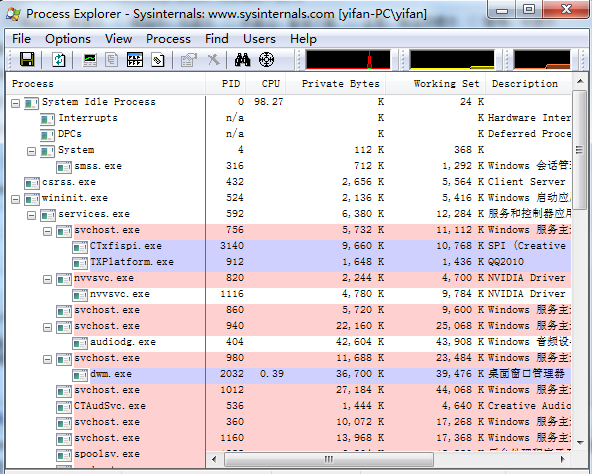Sort by the Description column header
Image resolution: width=592 pixels, height=474 pixels.
pyautogui.click(x=529, y=83)
